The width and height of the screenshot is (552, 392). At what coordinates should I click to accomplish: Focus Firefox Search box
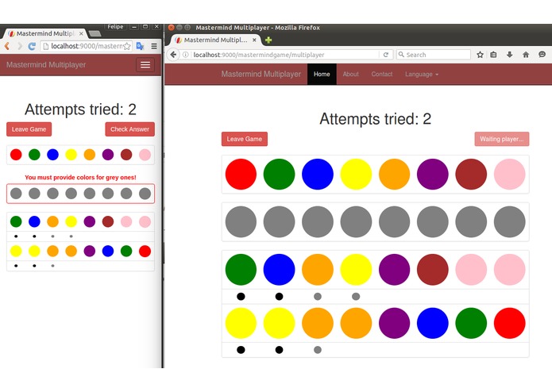(434, 55)
